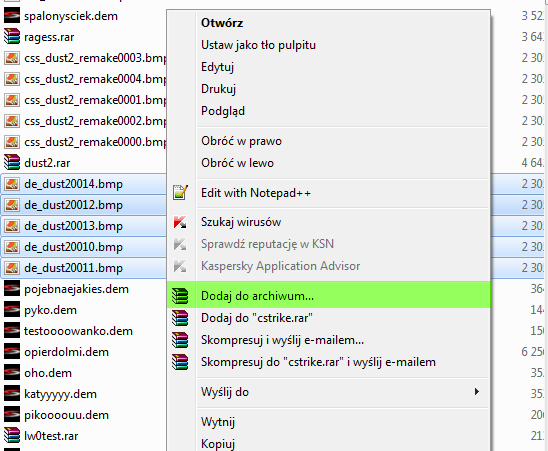Choose Obróć w prawo
548x451 pixels.
pos(241,141)
